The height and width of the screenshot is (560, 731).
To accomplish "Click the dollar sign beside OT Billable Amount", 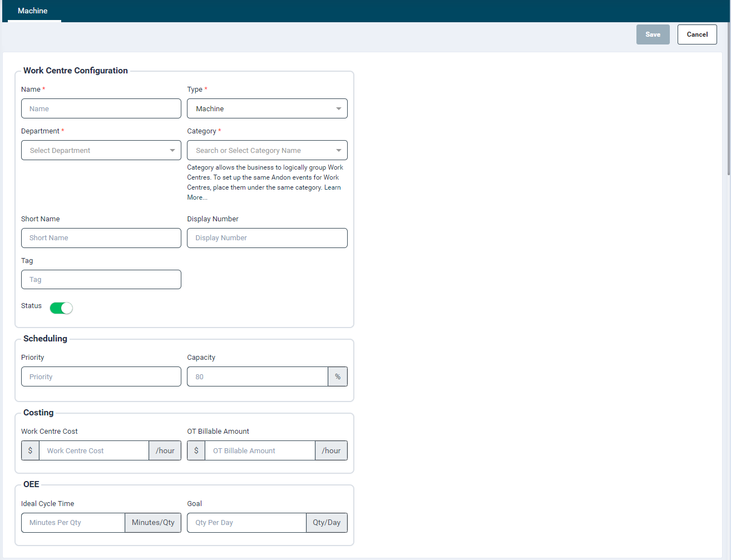I will (x=196, y=451).
